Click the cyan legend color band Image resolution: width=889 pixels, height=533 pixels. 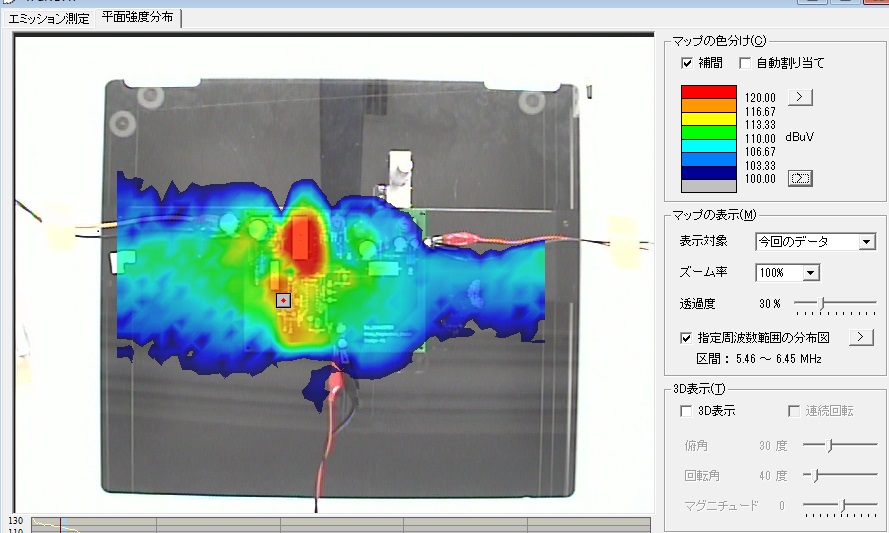pyautogui.click(x=708, y=144)
